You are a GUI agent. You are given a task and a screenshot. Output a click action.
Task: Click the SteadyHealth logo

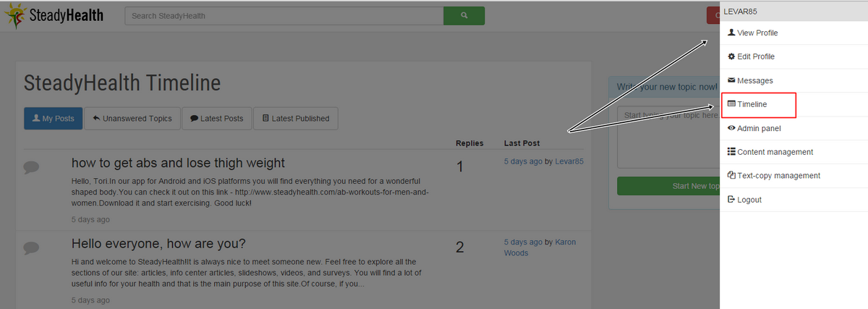pyautogui.click(x=54, y=15)
